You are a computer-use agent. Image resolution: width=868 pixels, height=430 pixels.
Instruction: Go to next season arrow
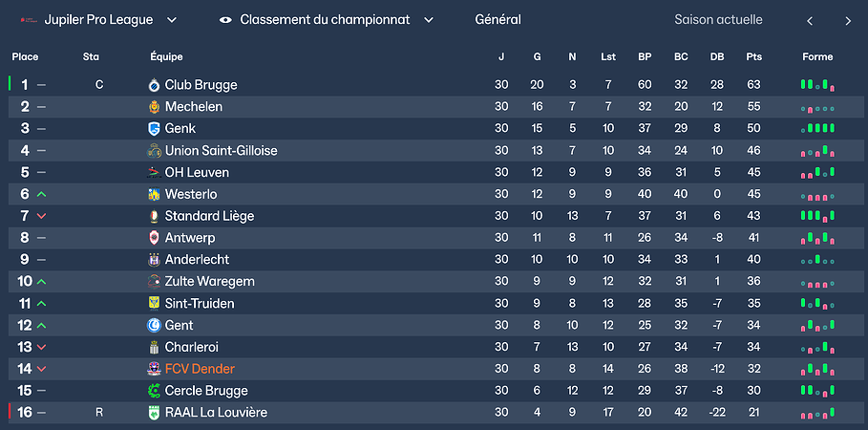point(848,21)
